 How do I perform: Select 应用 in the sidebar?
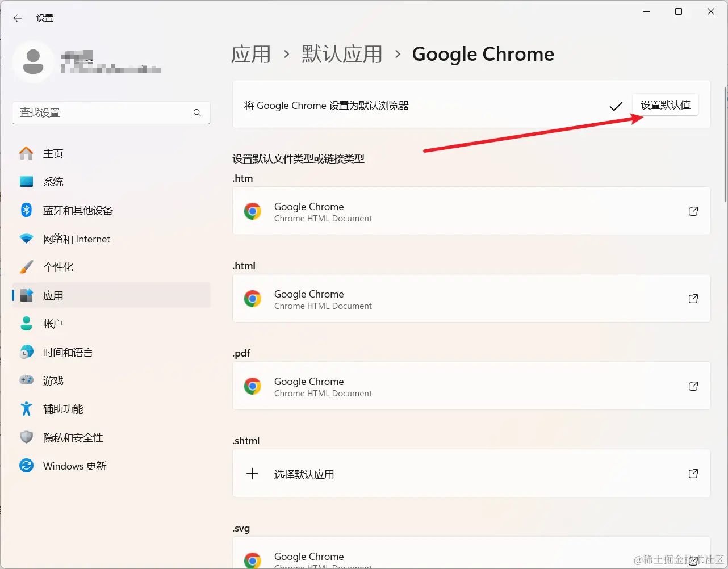click(x=111, y=295)
